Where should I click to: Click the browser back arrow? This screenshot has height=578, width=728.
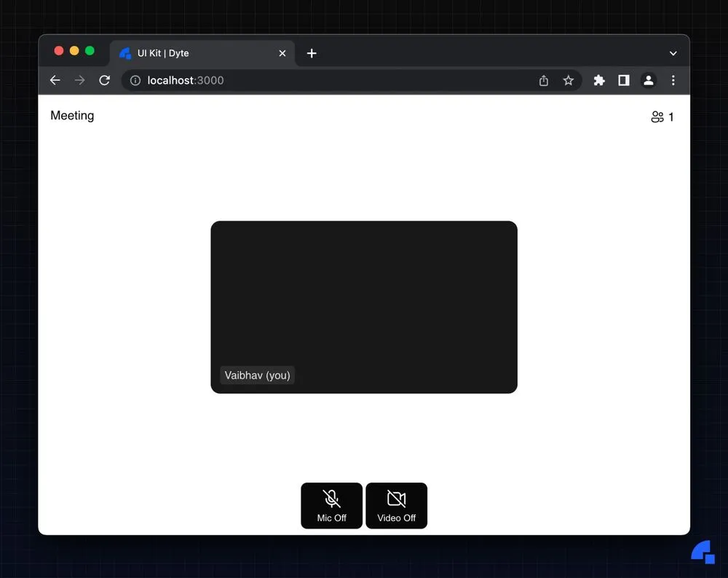tap(55, 80)
